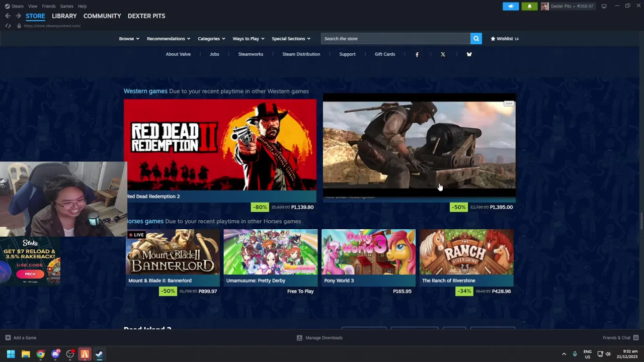Open the Wishlist 14 link
Image resolution: width=644 pixels, height=362 pixels.
505,39
